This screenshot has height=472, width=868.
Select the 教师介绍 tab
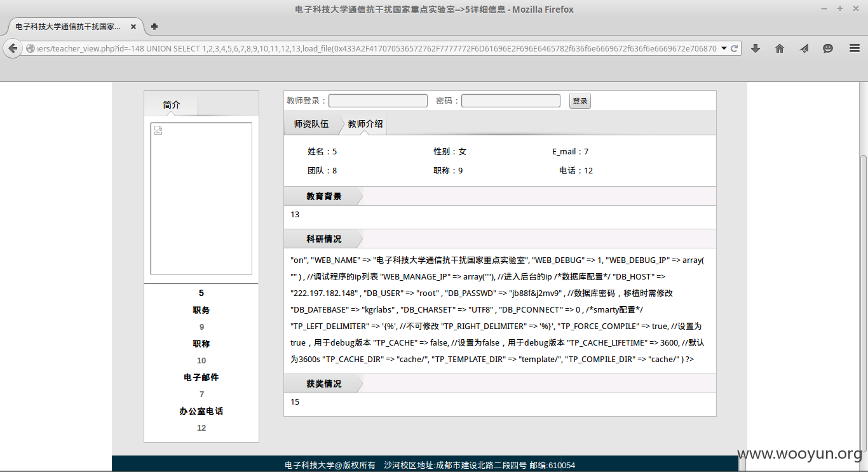(365, 124)
